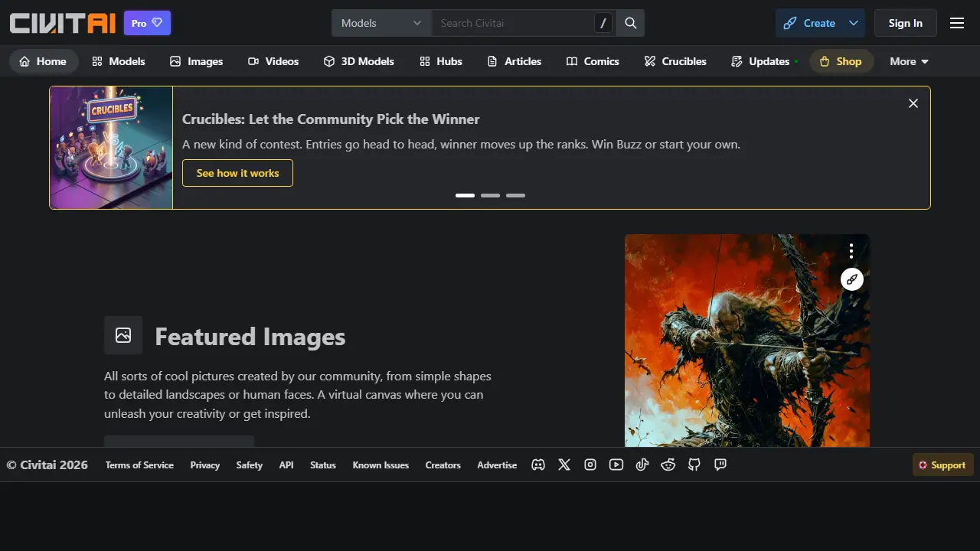980x551 pixels.
Task: Click the Pro badge with diamond icon
Action: click(147, 23)
